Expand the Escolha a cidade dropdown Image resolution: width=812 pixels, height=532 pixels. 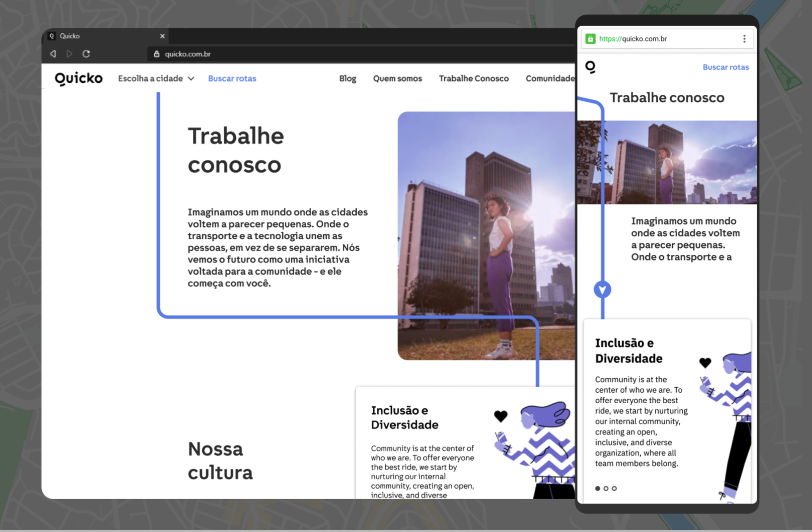pyautogui.click(x=156, y=78)
